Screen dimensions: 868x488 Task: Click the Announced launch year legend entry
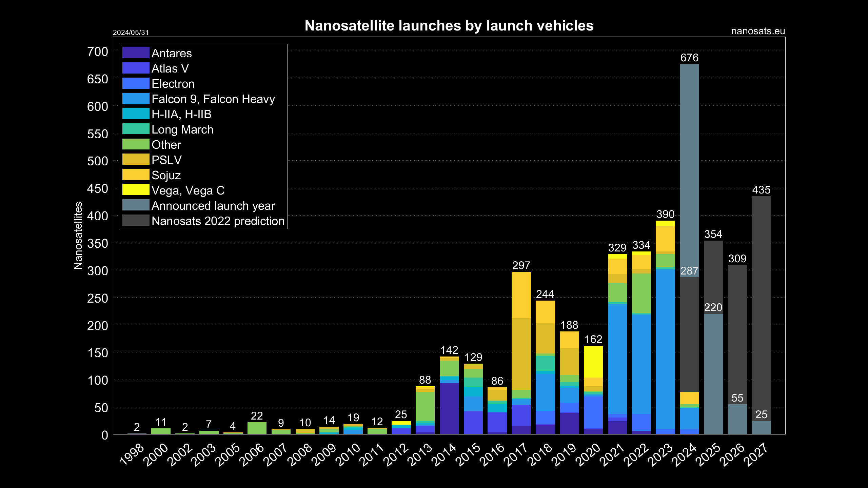(x=213, y=206)
